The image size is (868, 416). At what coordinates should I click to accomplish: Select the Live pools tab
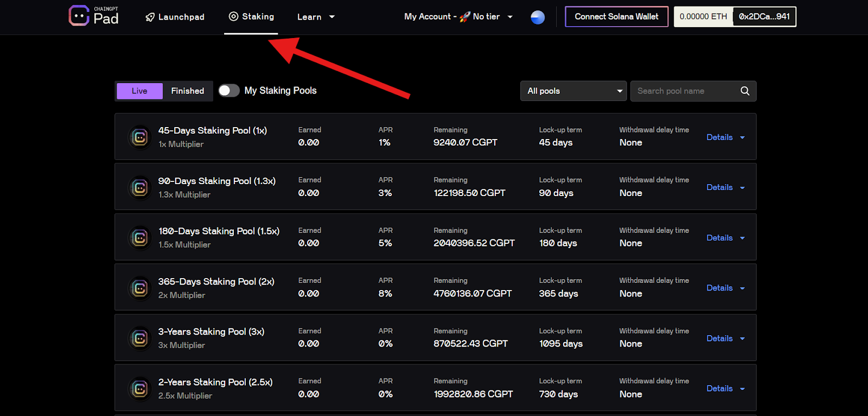tap(139, 91)
